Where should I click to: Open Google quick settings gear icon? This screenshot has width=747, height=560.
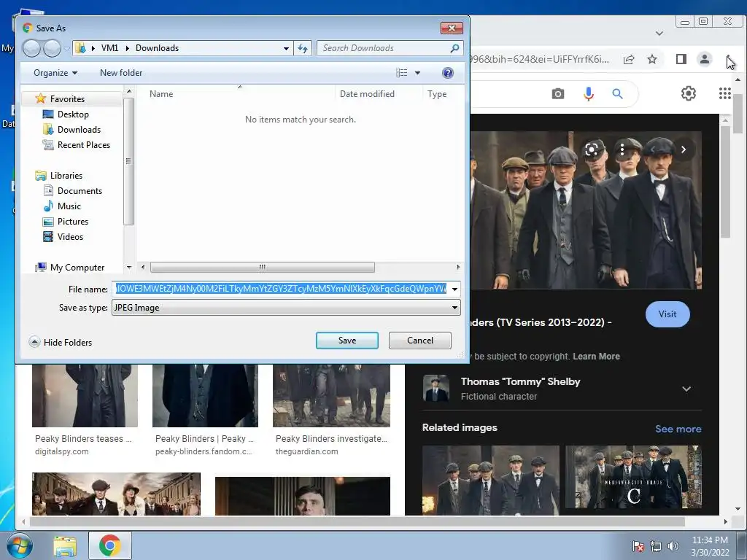coord(689,93)
